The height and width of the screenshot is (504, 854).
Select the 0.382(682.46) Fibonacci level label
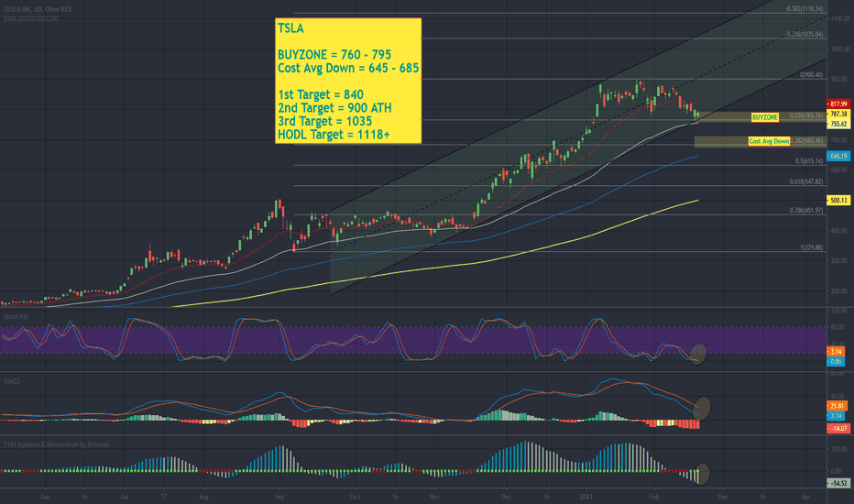pyautogui.click(x=807, y=140)
